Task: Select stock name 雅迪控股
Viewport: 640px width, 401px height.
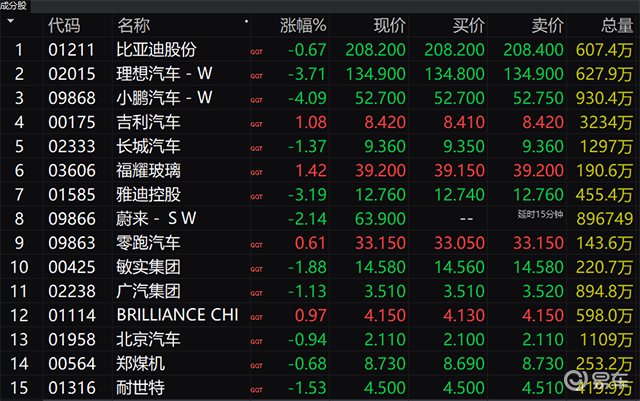Action: pyautogui.click(x=148, y=194)
